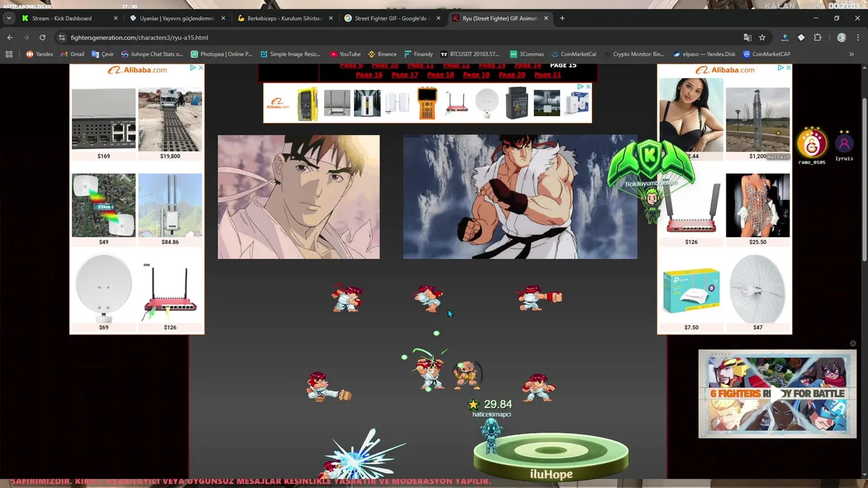868x488 pixels.
Task: Show hidden bookmarks with the chevron
Action: 851,54
